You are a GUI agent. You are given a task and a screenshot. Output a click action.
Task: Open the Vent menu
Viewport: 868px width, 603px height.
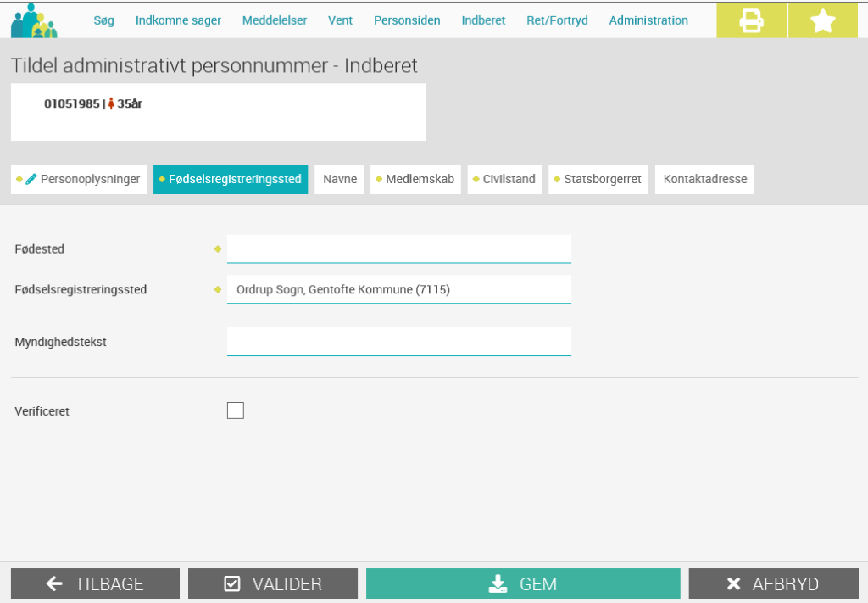click(340, 20)
